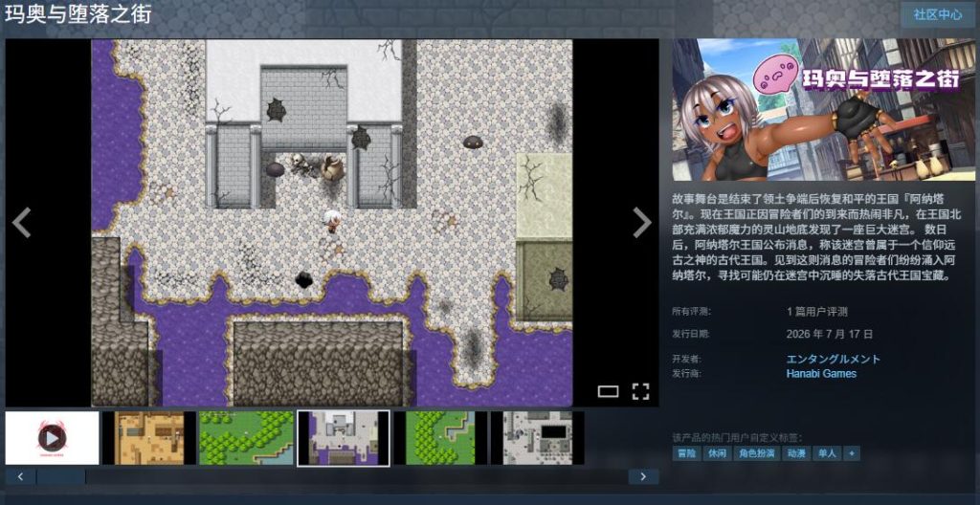980x505 pixels.
Task: Click thumbnail strip right scroll arrow
Action: coord(644,477)
